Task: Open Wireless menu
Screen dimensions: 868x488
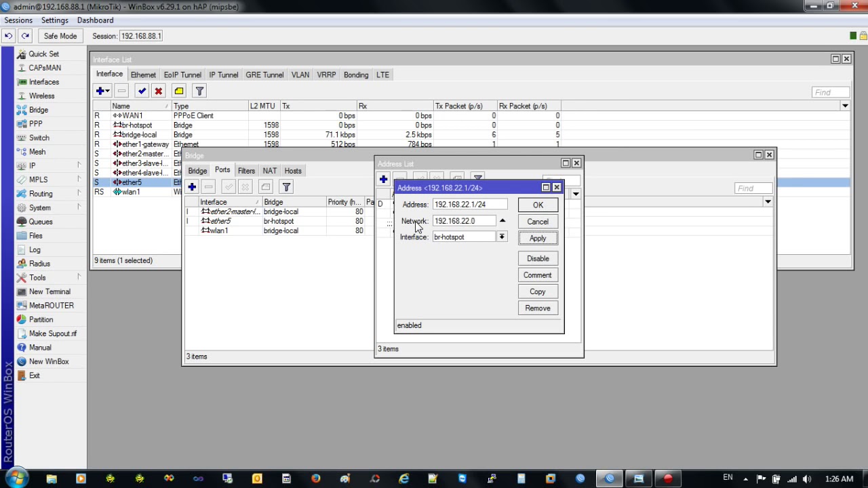Action: 41,96
